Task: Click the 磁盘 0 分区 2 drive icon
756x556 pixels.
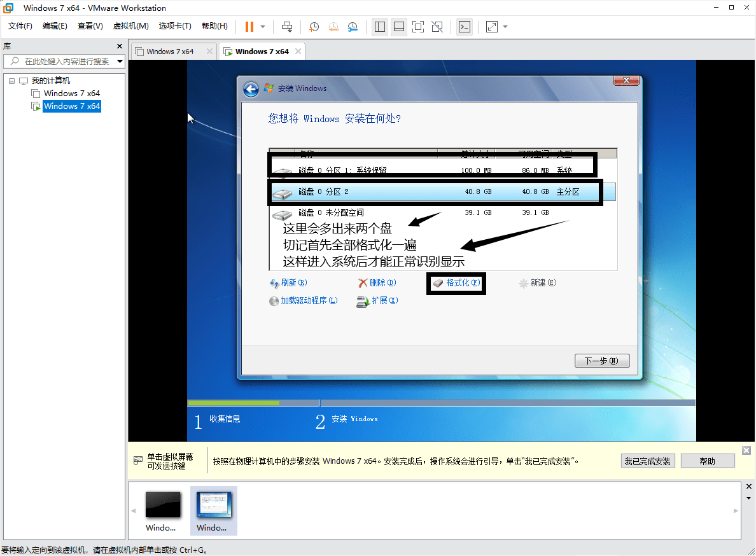Action: point(282,193)
